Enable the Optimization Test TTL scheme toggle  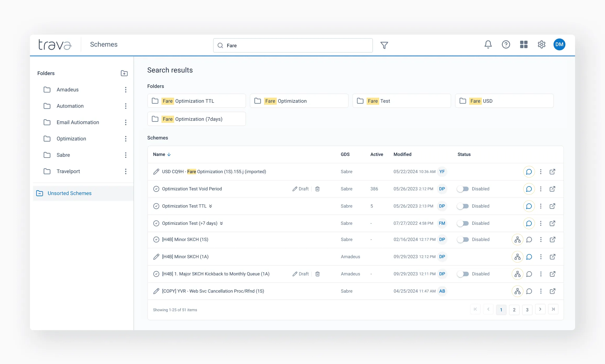(463, 206)
